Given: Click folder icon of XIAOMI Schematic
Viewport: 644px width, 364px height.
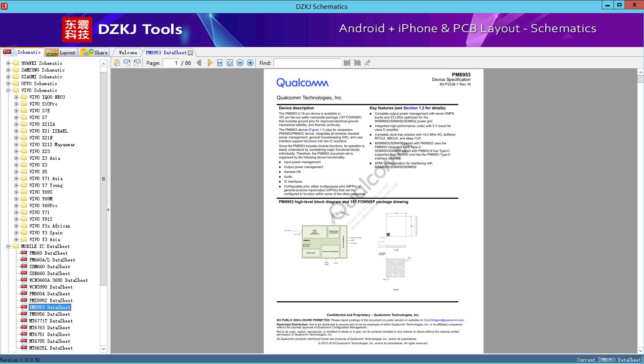Looking at the screenshot, I should [x=16, y=77].
